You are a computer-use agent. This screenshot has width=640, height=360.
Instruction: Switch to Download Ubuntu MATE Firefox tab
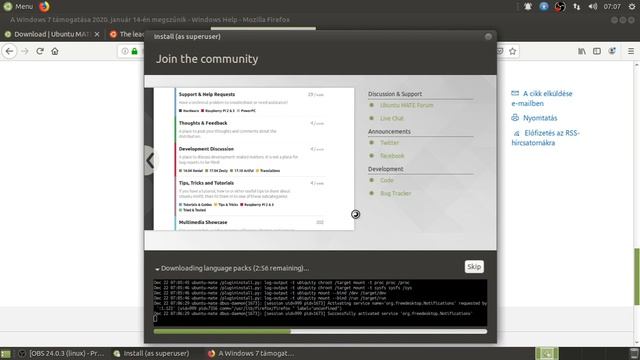[x=52, y=34]
